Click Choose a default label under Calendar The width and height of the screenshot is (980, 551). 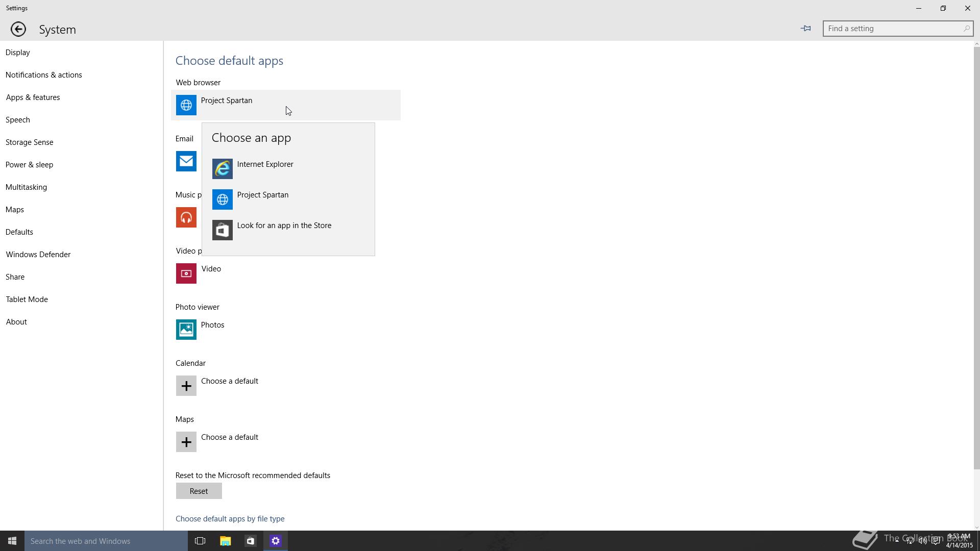click(230, 381)
